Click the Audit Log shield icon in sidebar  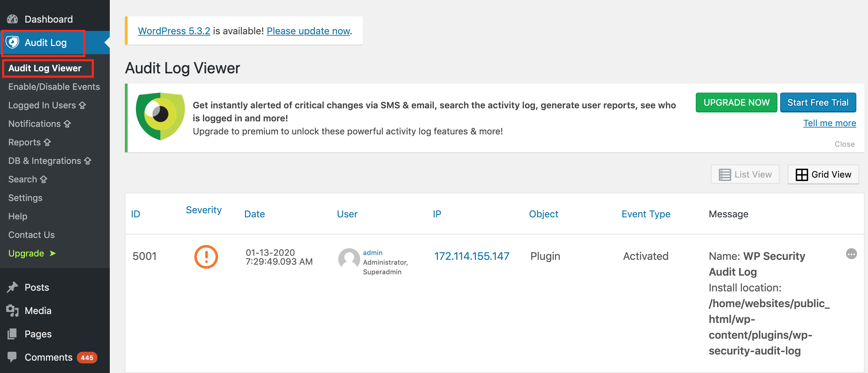click(x=12, y=43)
